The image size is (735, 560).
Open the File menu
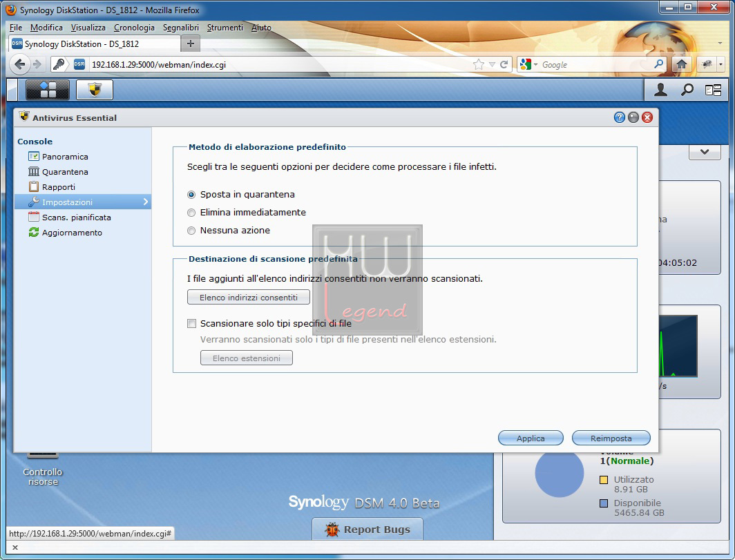coord(15,28)
